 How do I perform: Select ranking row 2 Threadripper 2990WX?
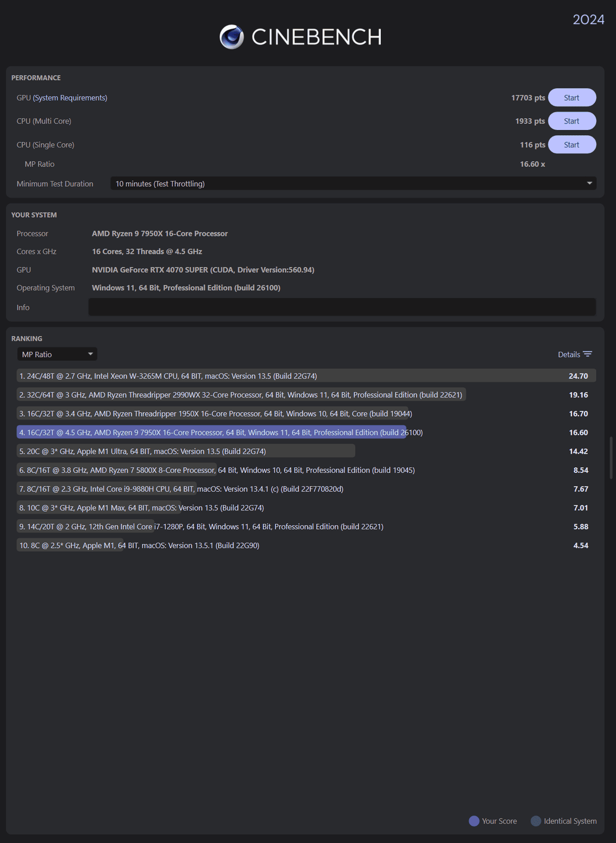click(x=307, y=395)
